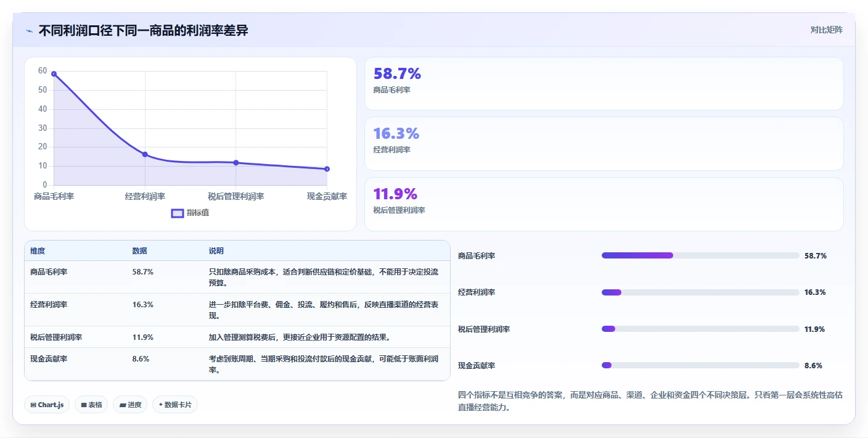Click the 数据 column header
The width and height of the screenshot is (868, 438).
tap(139, 251)
